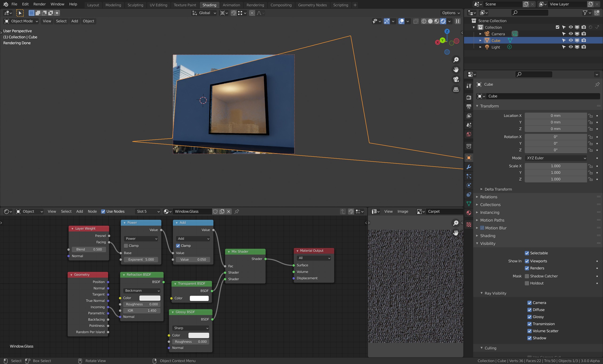Switch viewport to rendered shading mode
603x364 pixels.
[443, 21]
